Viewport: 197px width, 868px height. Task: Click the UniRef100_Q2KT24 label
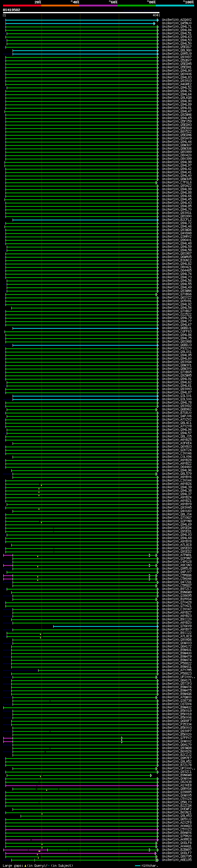click(x=177, y=450)
